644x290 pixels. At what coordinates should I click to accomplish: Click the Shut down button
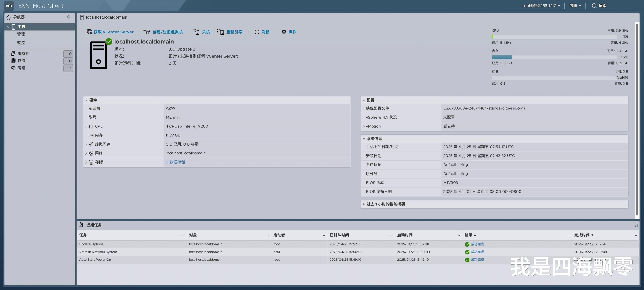tap(201, 32)
